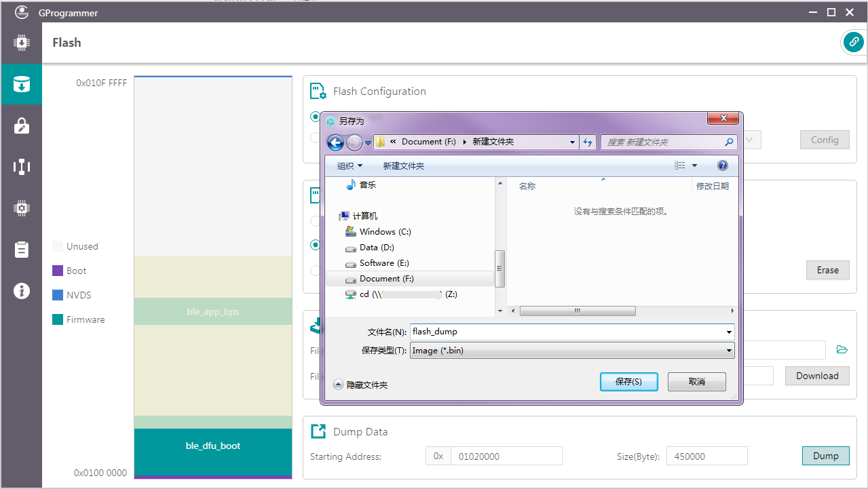Expand the file name dropdown list
Viewport: 868px width, 489px height.
pyautogui.click(x=730, y=332)
